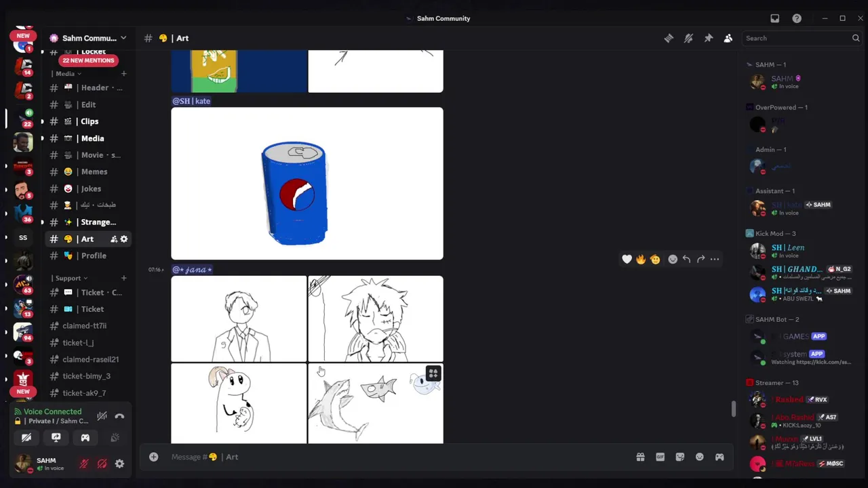
Task: Open the ticket-ak9_7 channel
Action: tap(88, 393)
